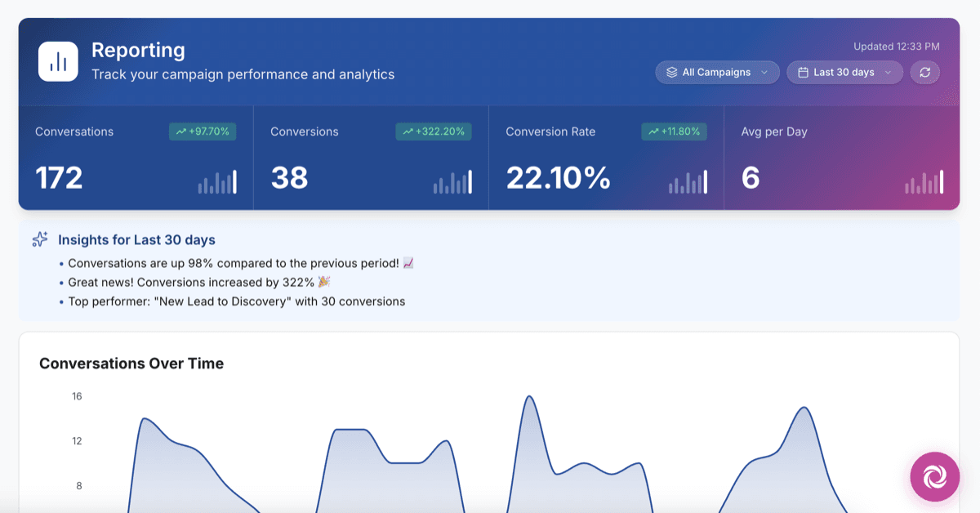Click the Updated 12:33 PM timestamp
The width and height of the screenshot is (980, 513).
point(896,47)
